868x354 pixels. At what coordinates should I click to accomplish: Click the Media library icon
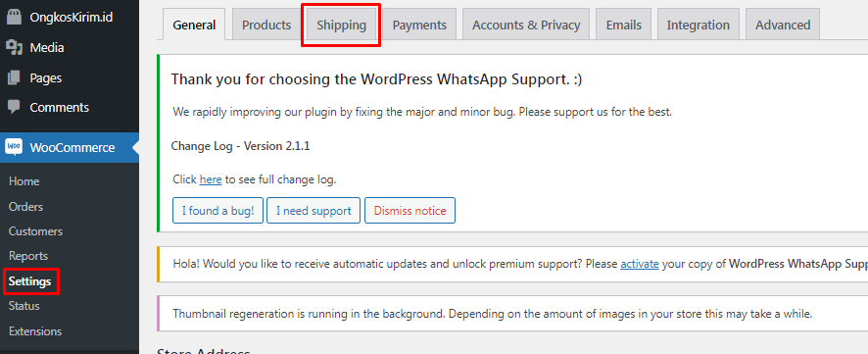[x=14, y=48]
